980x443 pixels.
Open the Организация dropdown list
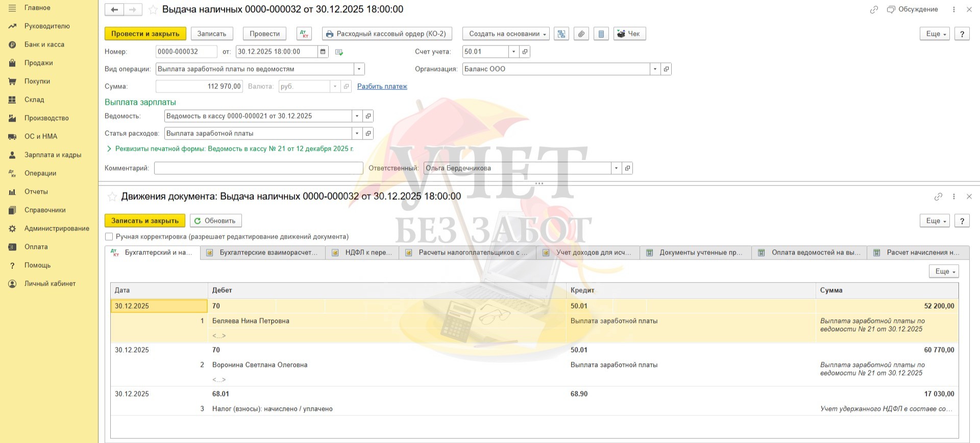click(655, 69)
